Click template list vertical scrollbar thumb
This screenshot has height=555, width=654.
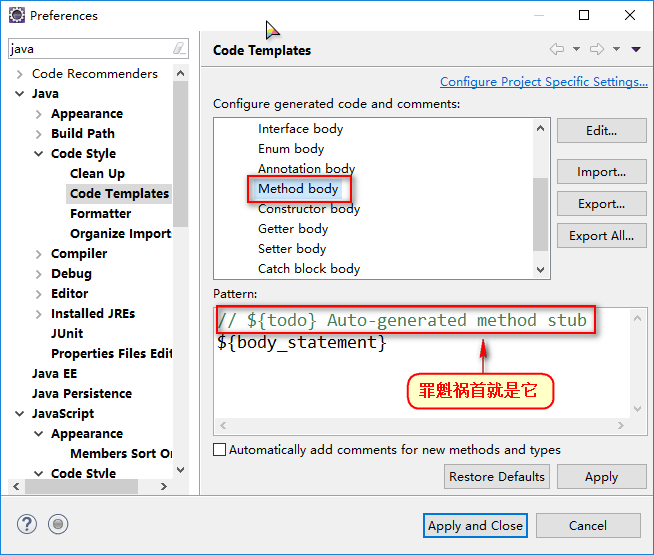pos(541,214)
